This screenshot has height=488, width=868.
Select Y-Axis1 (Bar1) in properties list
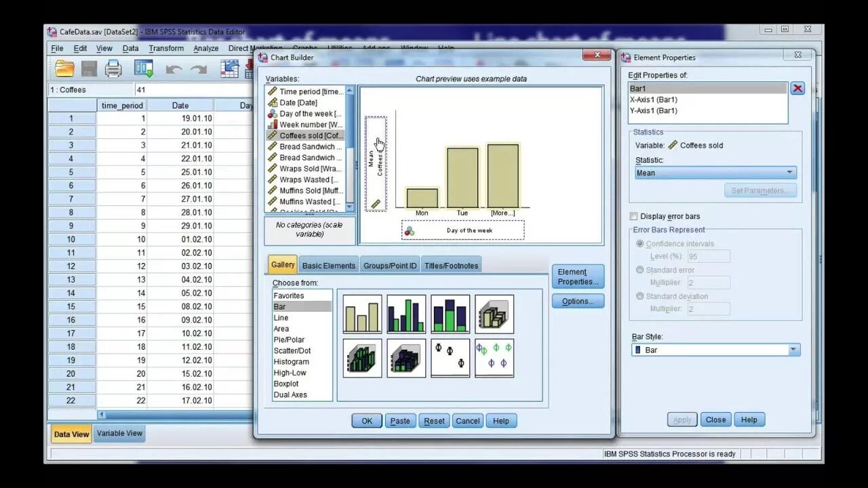pyautogui.click(x=708, y=110)
